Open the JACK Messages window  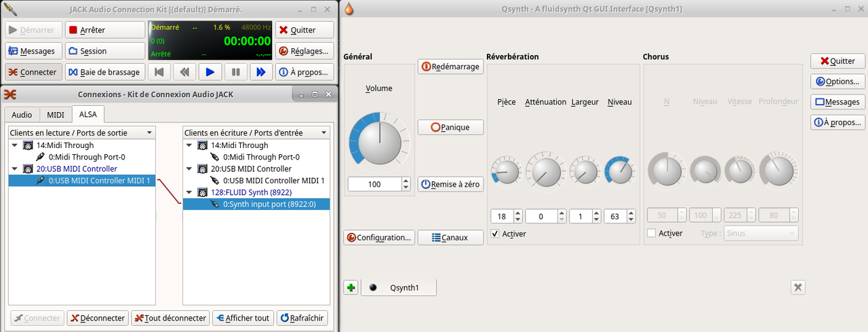point(34,51)
